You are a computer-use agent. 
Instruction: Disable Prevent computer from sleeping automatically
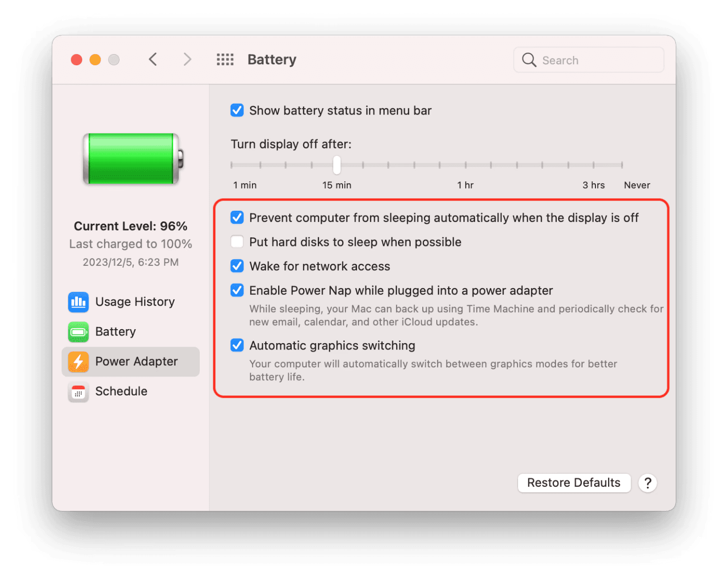coord(237,217)
